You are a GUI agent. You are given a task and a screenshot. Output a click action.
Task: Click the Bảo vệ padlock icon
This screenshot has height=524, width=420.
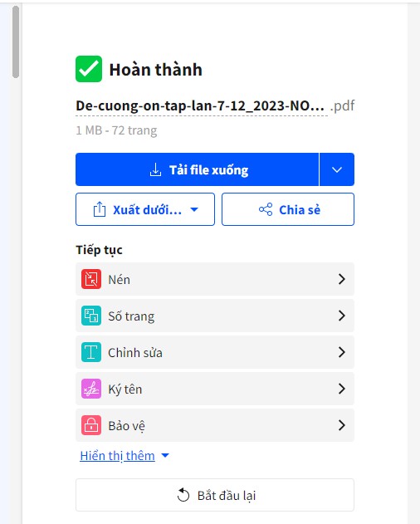[91, 425]
